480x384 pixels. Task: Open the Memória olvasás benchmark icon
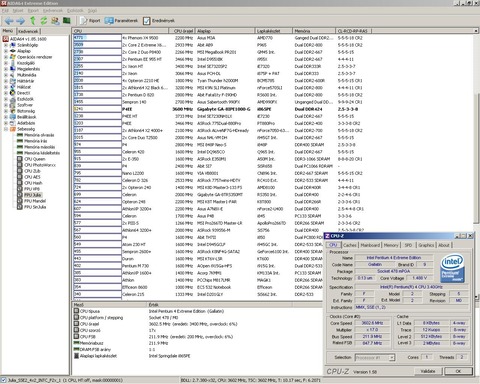20,135
